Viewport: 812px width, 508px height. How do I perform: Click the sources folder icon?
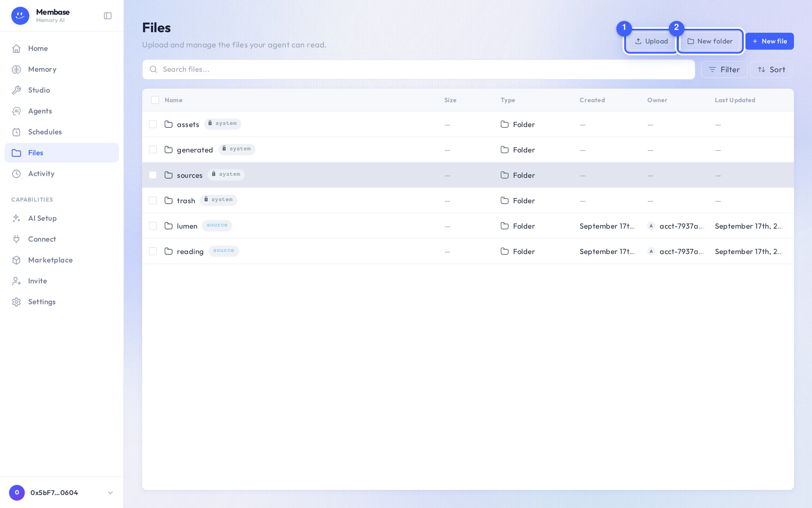(168, 175)
